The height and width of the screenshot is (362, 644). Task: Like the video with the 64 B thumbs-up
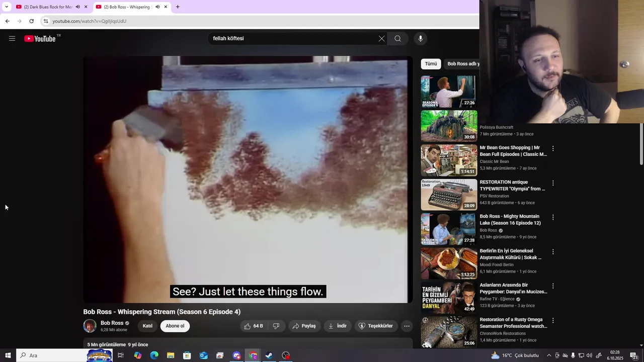(254, 326)
